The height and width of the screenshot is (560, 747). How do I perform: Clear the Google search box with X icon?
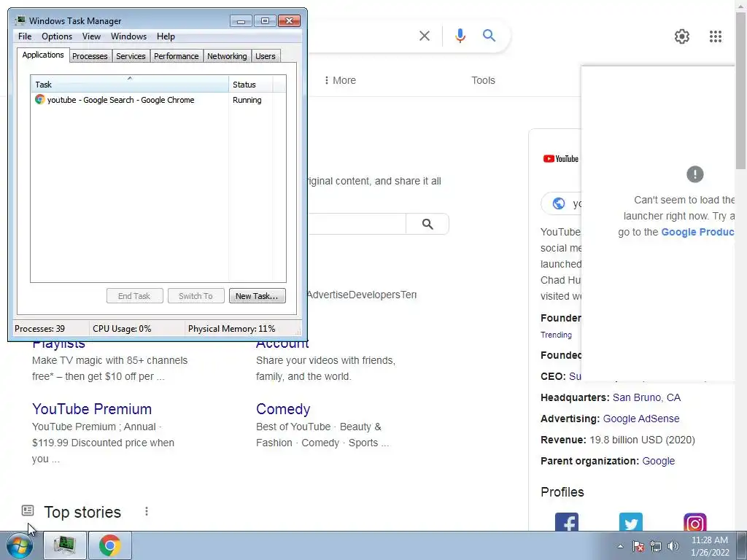(x=424, y=36)
